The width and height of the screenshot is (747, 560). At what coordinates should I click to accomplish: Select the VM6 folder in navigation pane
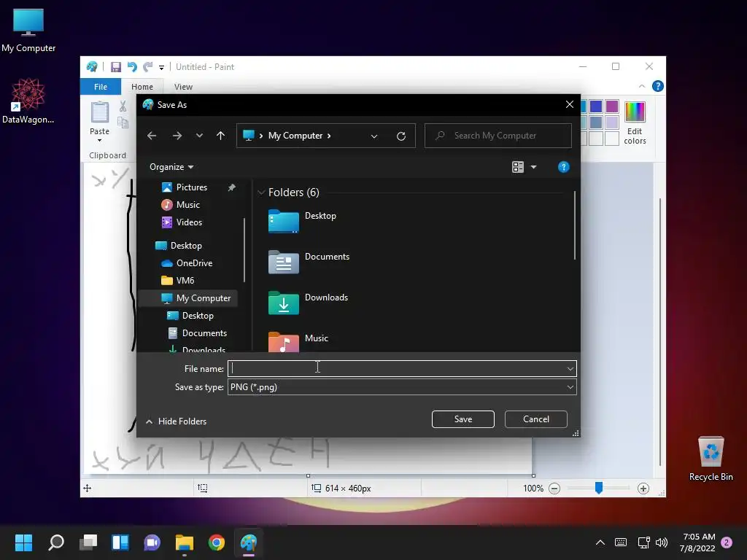tap(185, 281)
